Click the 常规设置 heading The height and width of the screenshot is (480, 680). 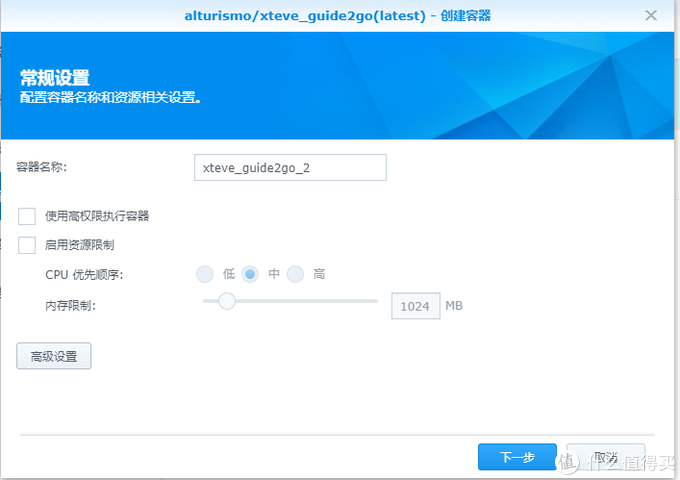click(x=55, y=78)
